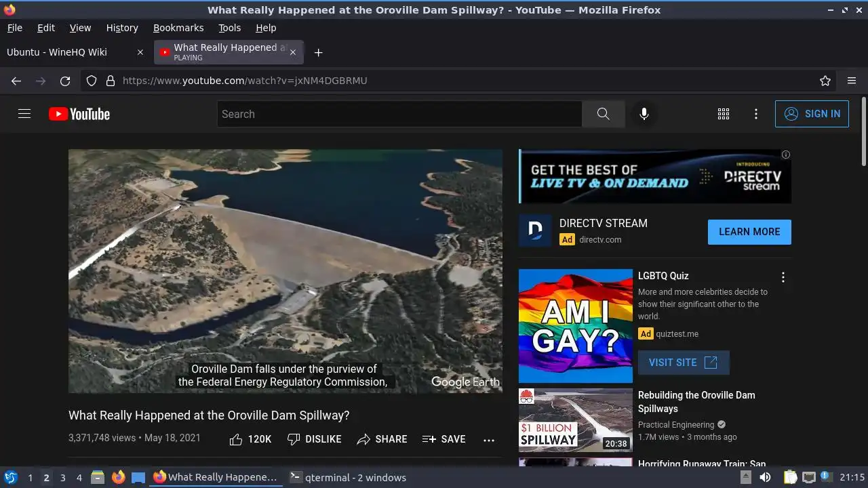The image size is (868, 488).
Task: Open the DIRECTV Stream banner ad
Action: 655,176
